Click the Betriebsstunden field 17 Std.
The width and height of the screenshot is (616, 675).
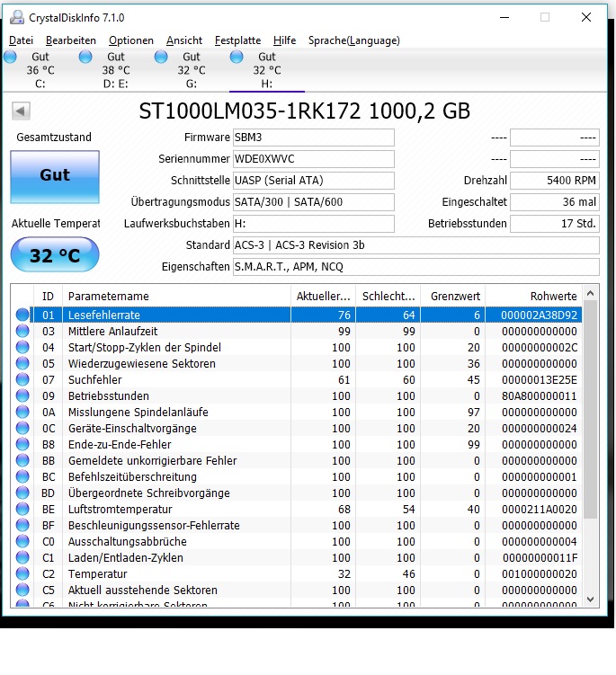[555, 224]
